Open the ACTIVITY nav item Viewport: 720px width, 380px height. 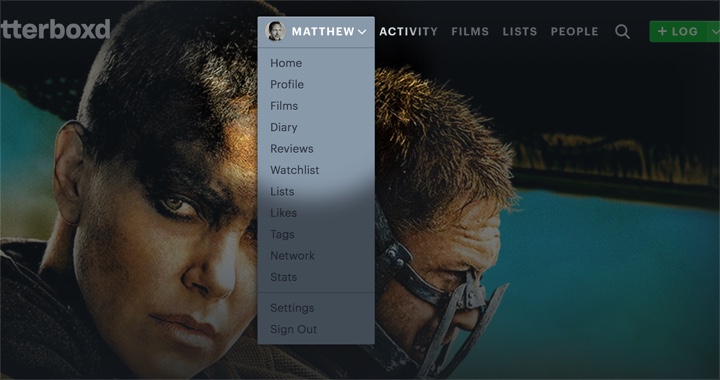pyautogui.click(x=408, y=32)
